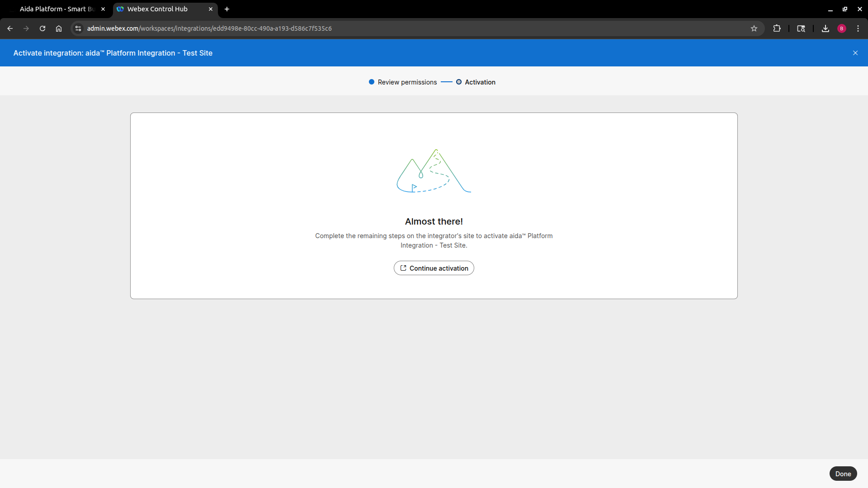Switch to Webex Control Hub tab
The height and width of the screenshot is (488, 868).
click(157, 9)
